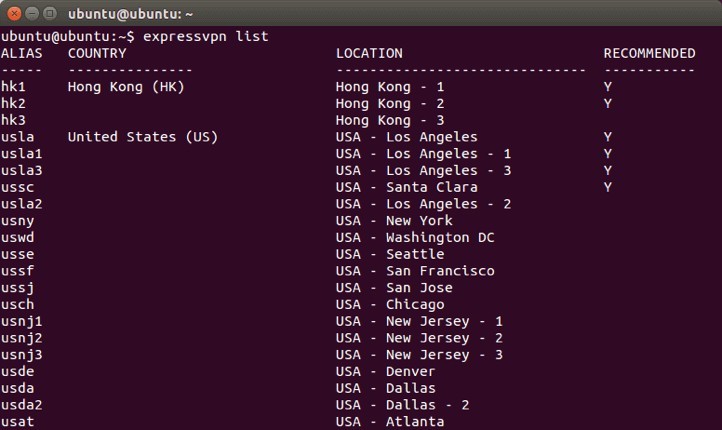Click the COUNTRY column header

[97, 53]
